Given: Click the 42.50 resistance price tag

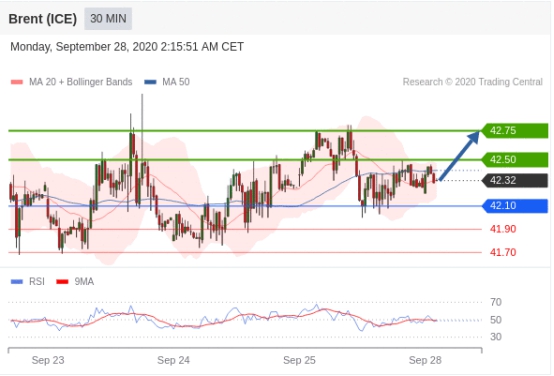Looking at the screenshot, I should point(515,160).
